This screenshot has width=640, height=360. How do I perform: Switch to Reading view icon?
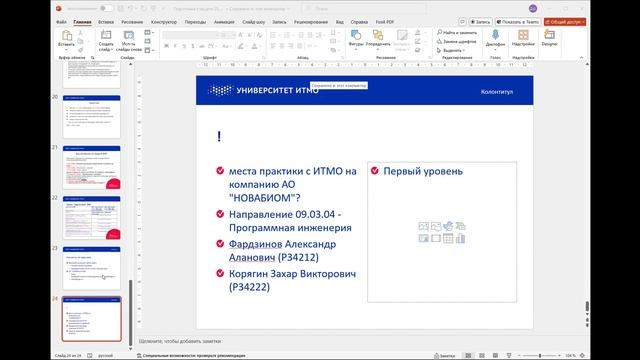click(x=495, y=356)
